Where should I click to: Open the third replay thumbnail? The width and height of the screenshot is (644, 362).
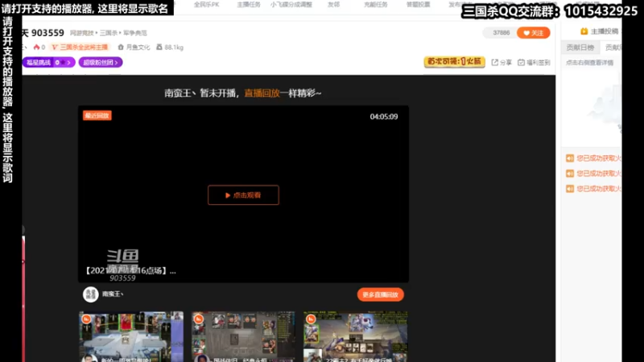(x=356, y=336)
